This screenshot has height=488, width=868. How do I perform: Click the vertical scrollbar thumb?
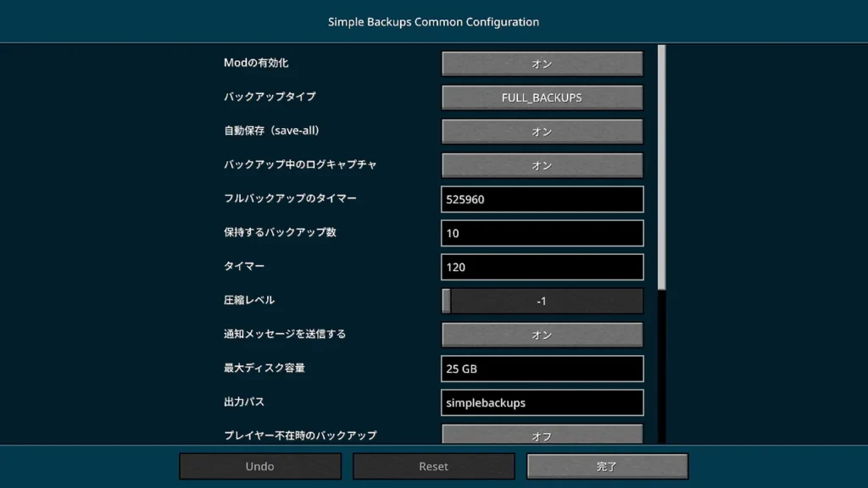[x=661, y=165]
